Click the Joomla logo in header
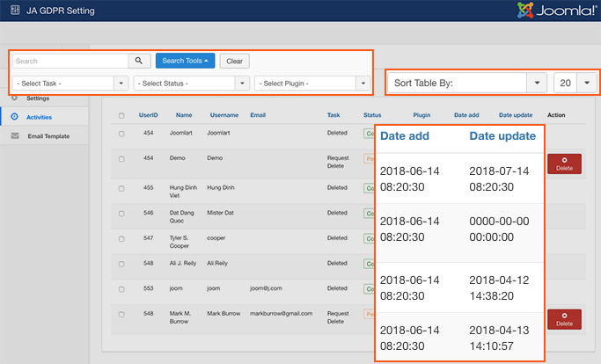The image size is (601, 364). [558, 11]
